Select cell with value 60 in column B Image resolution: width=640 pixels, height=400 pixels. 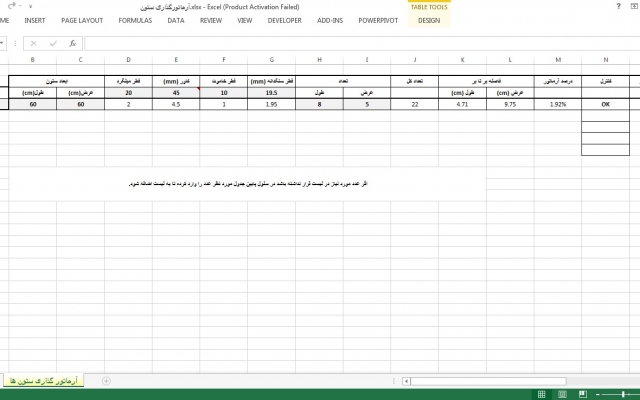[33, 104]
